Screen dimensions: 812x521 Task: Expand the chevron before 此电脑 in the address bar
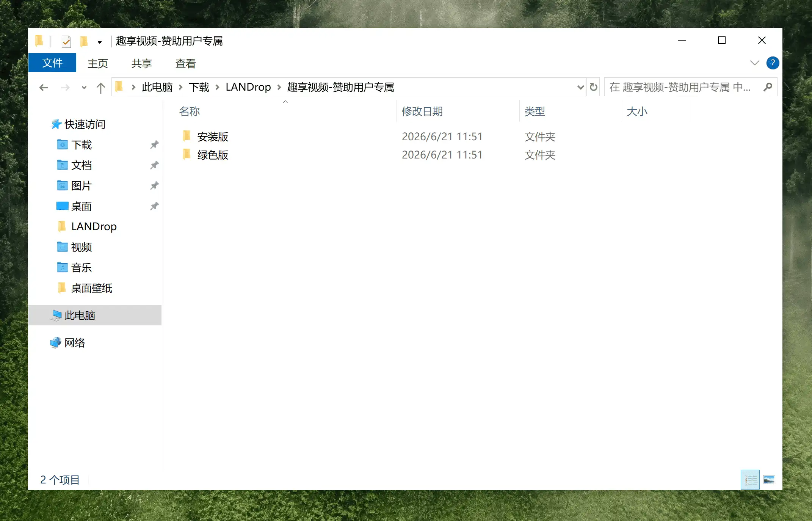pos(133,87)
